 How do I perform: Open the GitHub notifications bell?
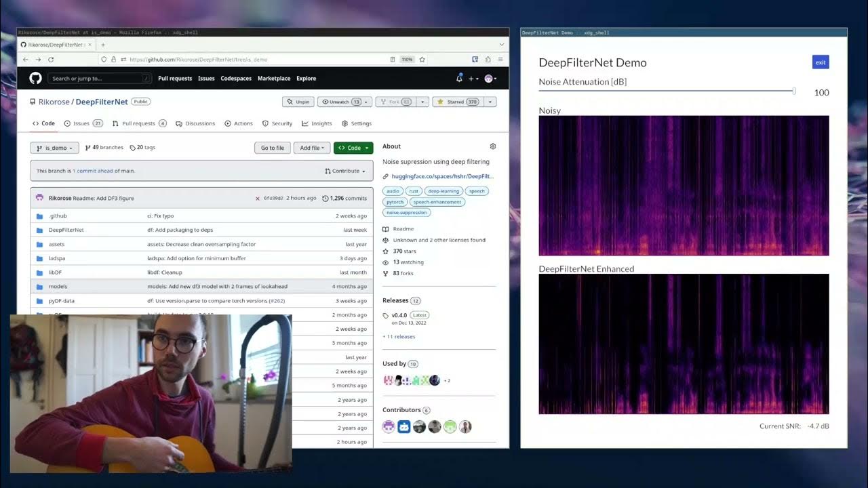[x=459, y=79]
